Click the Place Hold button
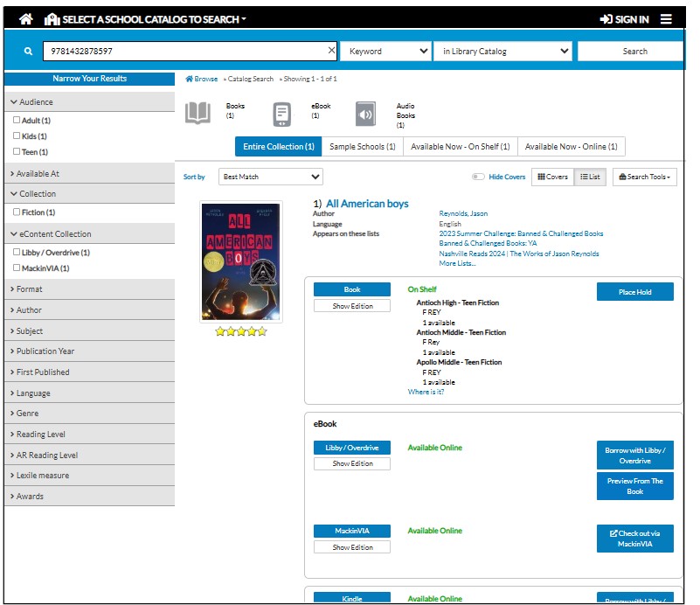This screenshot has height=605, width=700. [634, 292]
